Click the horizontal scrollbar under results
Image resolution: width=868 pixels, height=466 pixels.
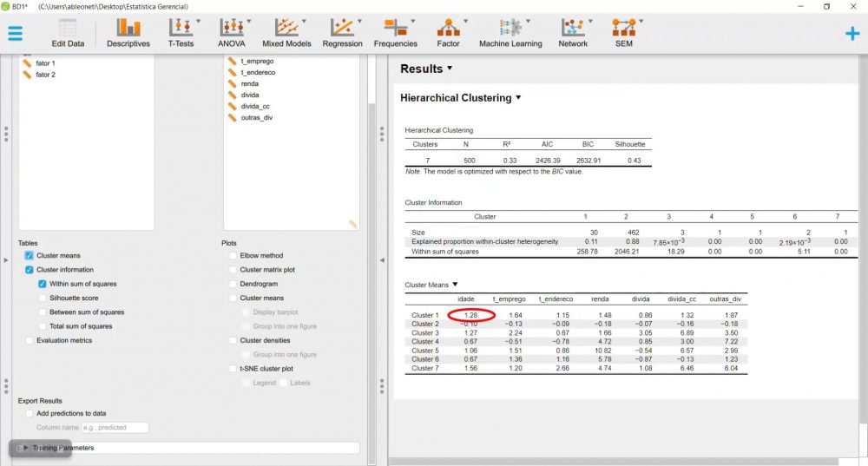point(614,462)
